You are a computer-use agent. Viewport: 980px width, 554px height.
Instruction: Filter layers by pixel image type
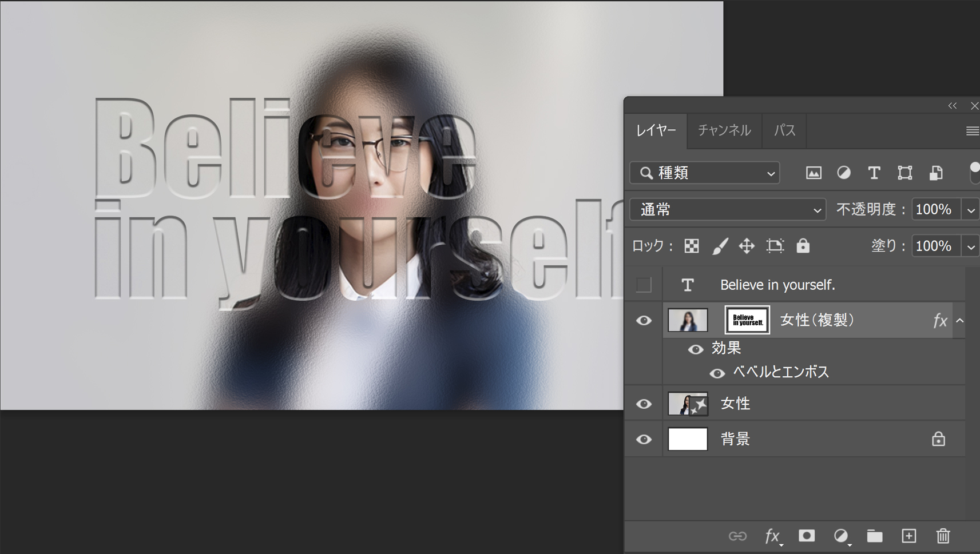point(813,173)
